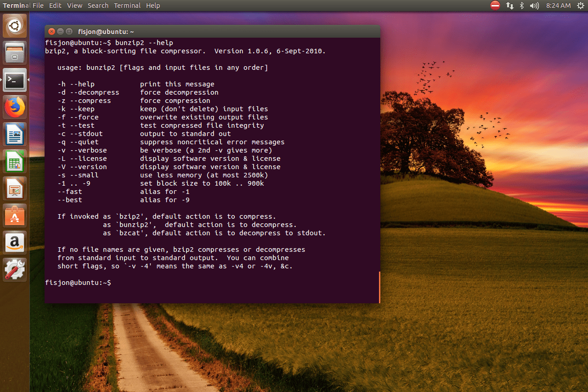Open the sound volume indicator menu
The width and height of the screenshot is (588, 392).
[534, 6]
